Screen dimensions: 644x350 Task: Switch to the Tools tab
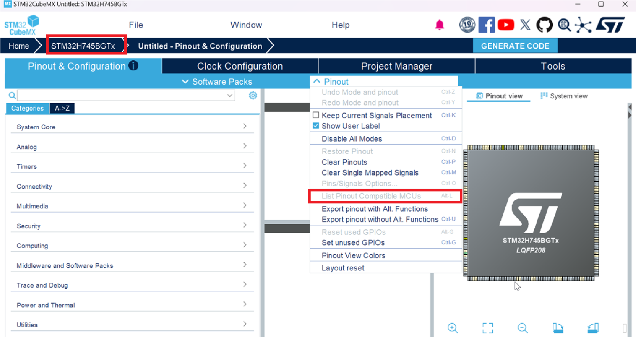click(553, 66)
